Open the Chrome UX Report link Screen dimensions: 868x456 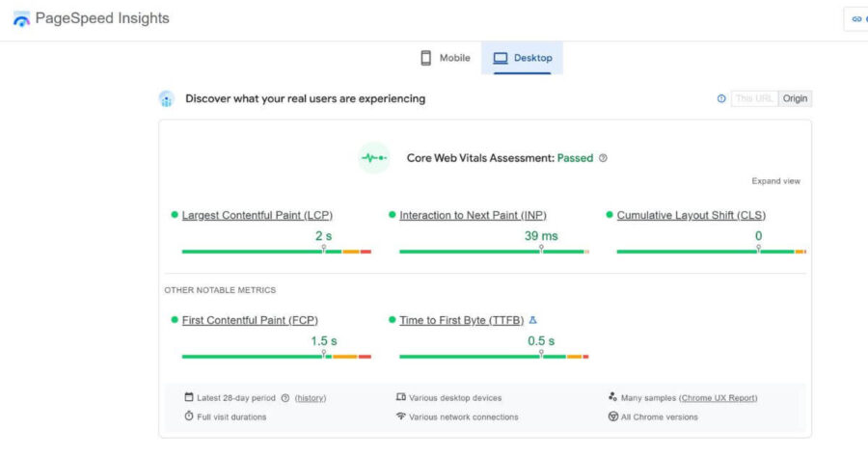[x=718, y=398]
